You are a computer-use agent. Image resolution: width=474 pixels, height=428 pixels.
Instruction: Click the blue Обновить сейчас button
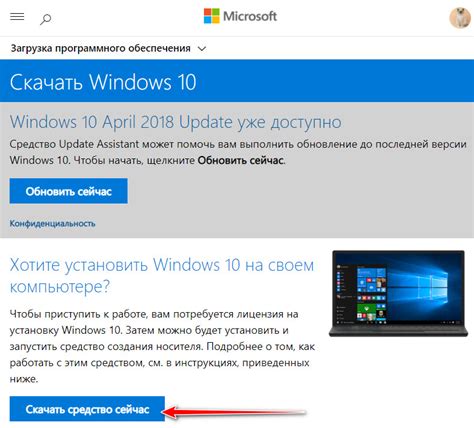[68, 191]
